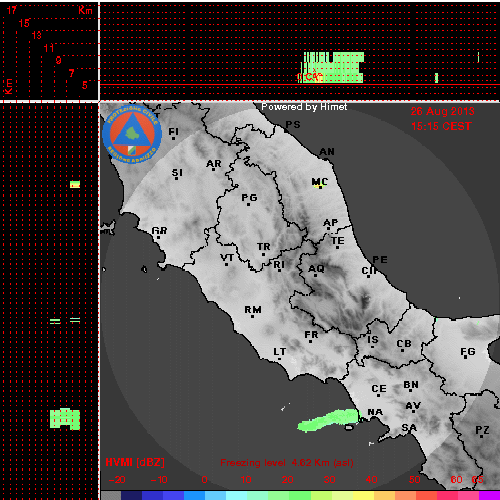Click the green echo block in left cross-section
The width and height of the screenshot is (500, 500).
[x=65, y=419]
